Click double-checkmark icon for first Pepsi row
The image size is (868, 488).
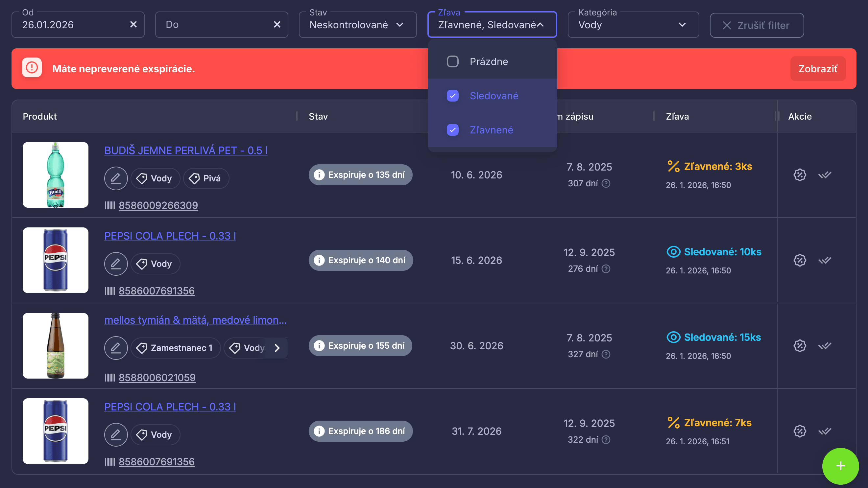click(825, 260)
